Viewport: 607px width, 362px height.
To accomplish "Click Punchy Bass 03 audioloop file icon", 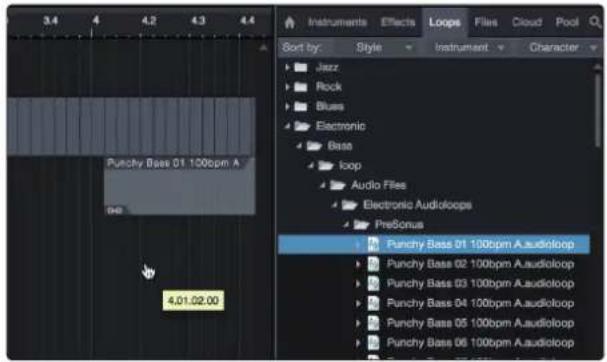I will click(x=373, y=284).
